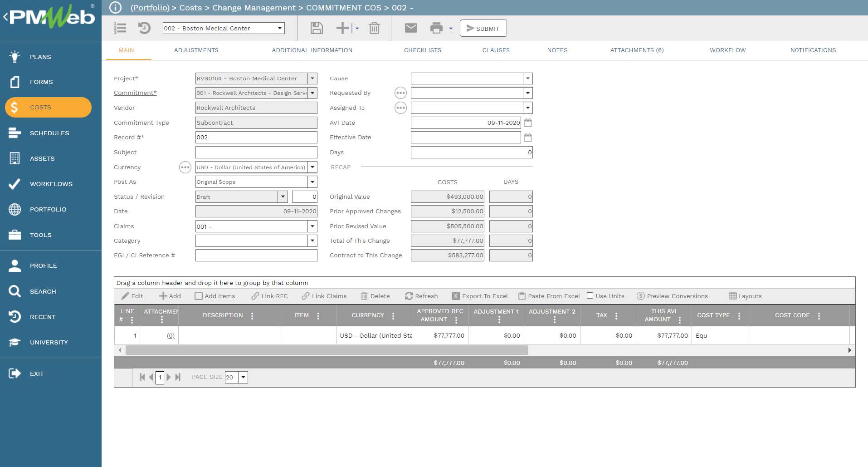Send email via the envelope icon
Image resolution: width=868 pixels, height=467 pixels.
click(411, 28)
